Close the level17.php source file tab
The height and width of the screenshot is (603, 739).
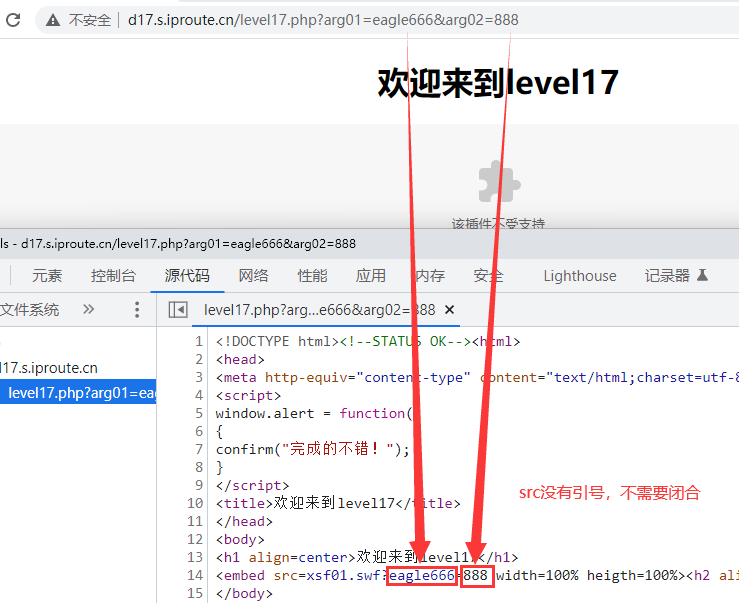click(449, 310)
